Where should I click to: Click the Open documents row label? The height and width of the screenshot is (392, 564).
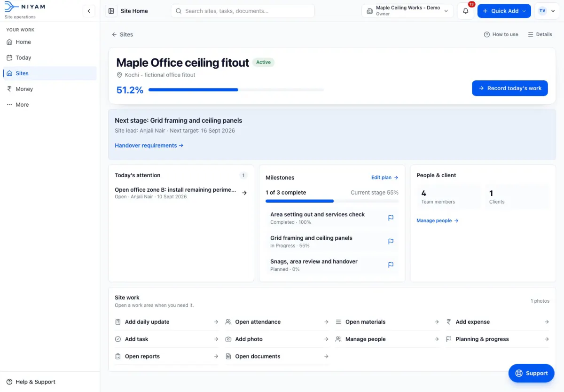[258, 356]
